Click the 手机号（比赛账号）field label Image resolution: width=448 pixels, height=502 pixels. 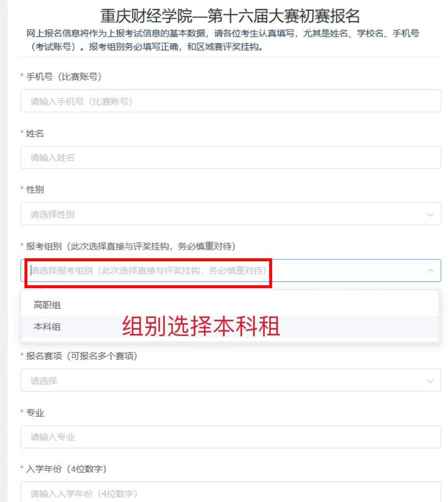tap(63, 77)
